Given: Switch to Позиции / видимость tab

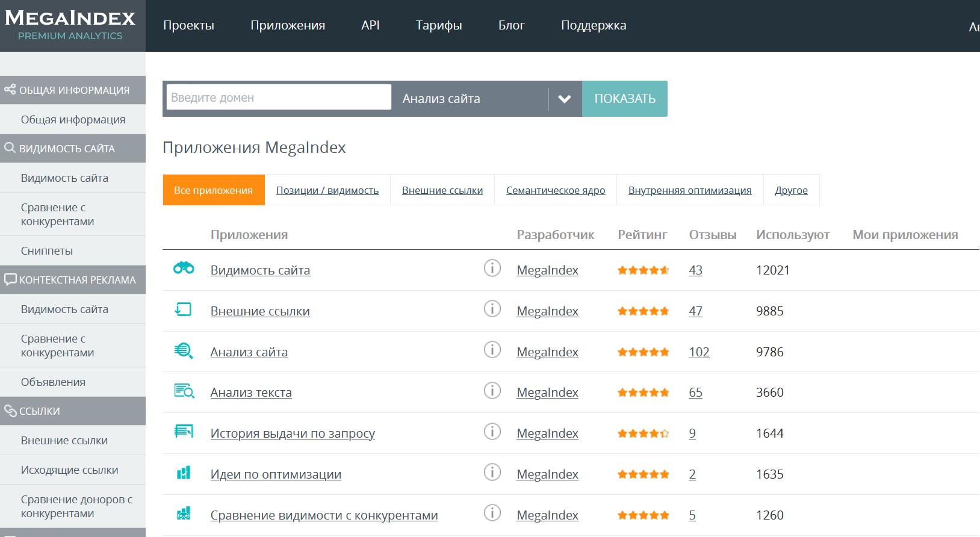Looking at the screenshot, I should click(x=327, y=190).
